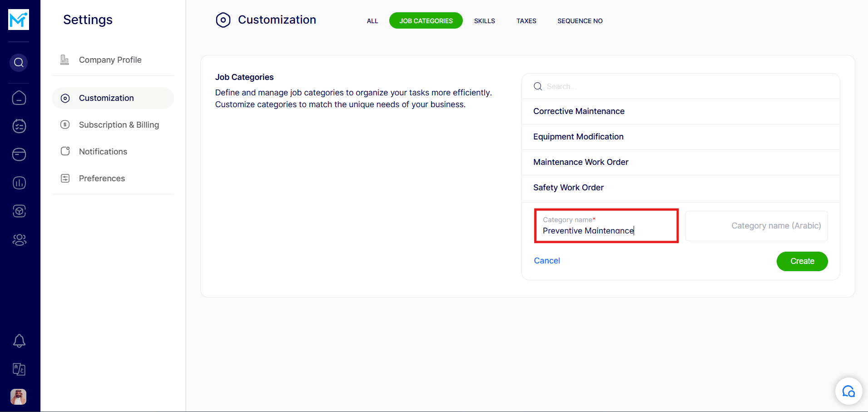This screenshot has width=868, height=412.
Task: Open the reports chart icon in sidebar
Action: [19, 183]
